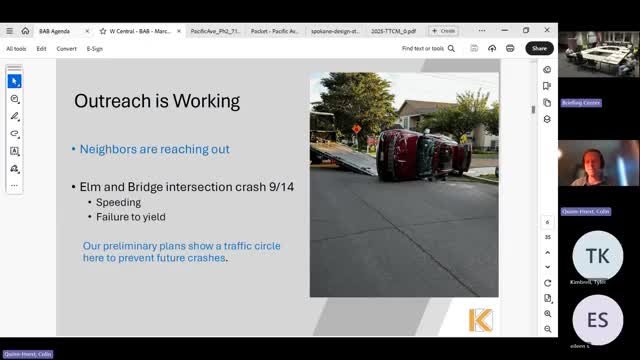Switch to the BAB Agenda tab

pyautogui.click(x=55, y=31)
